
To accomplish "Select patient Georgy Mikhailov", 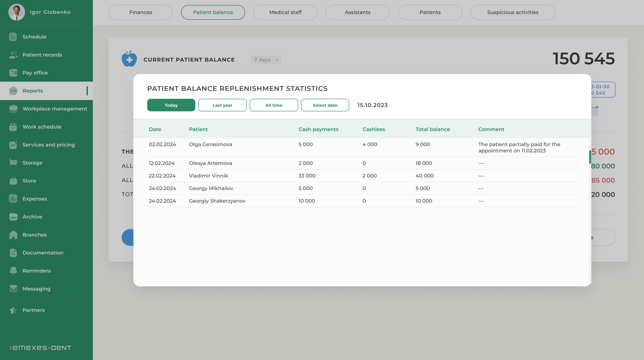I will click(211, 188).
